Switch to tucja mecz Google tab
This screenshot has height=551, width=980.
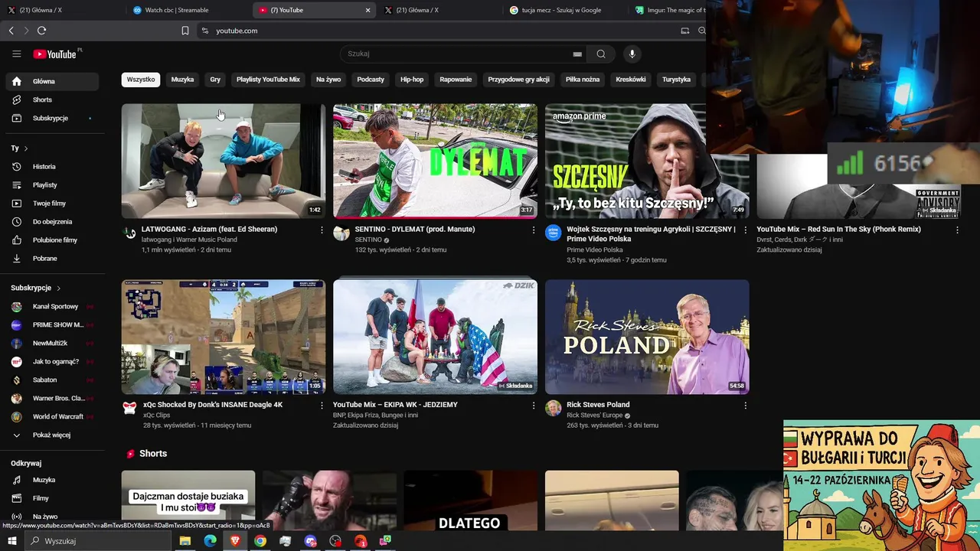click(x=565, y=10)
